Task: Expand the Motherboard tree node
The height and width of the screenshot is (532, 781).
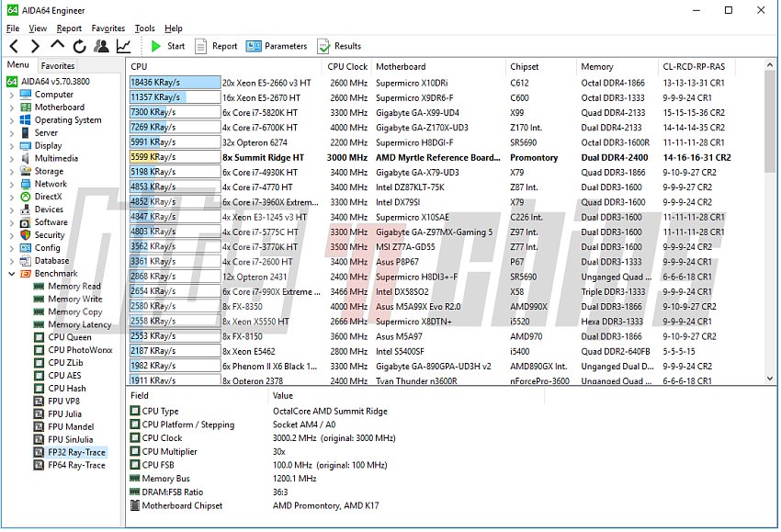Action: (x=11, y=108)
